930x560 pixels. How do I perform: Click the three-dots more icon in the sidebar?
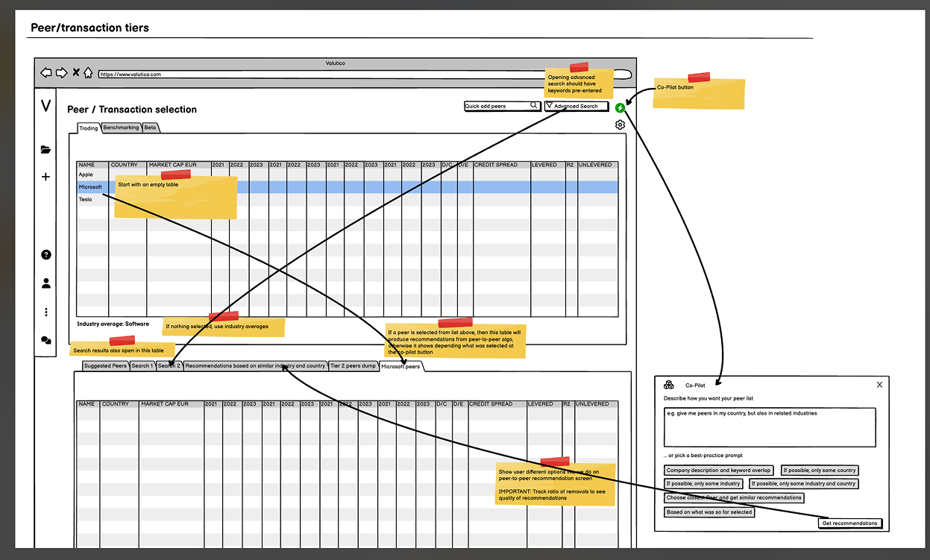pos(46,312)
